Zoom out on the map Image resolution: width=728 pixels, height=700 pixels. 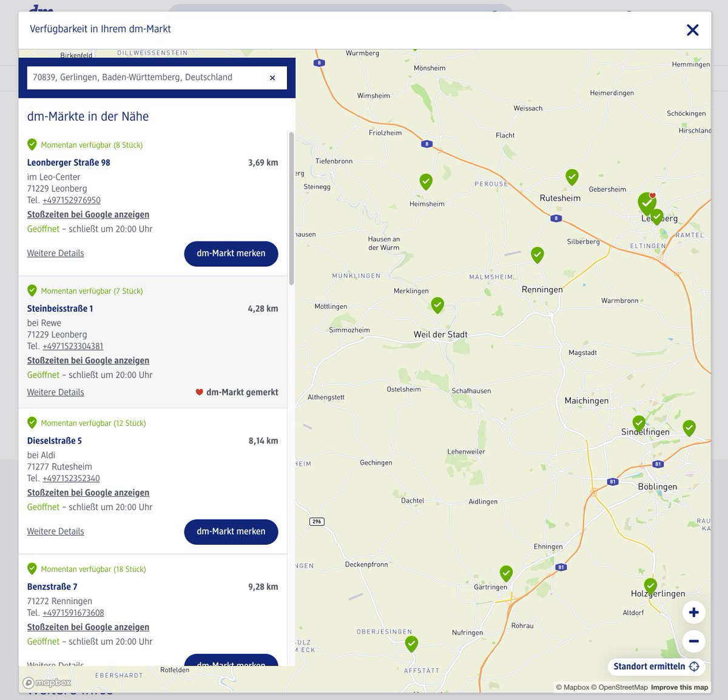[x=693, y=641]
